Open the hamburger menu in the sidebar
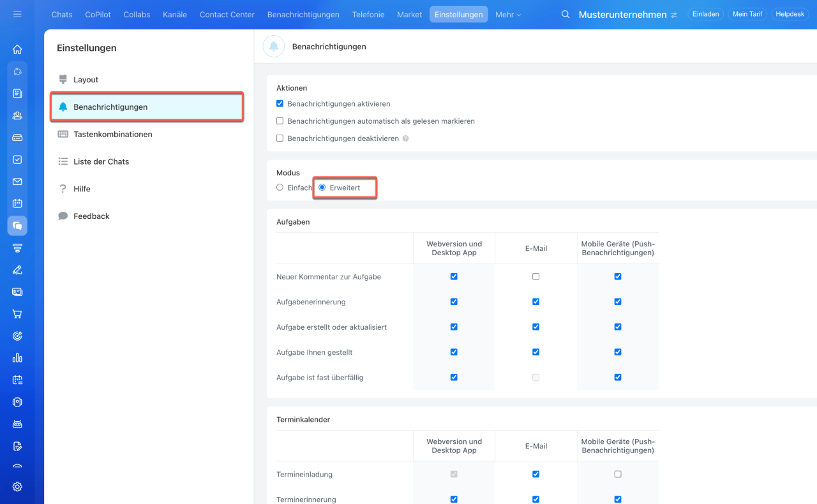 (17, 14)
